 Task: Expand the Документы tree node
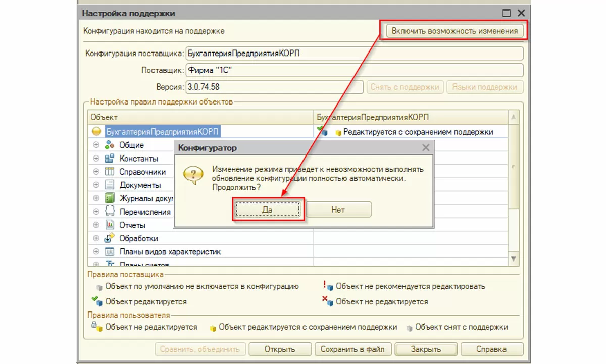pos(96,185)
